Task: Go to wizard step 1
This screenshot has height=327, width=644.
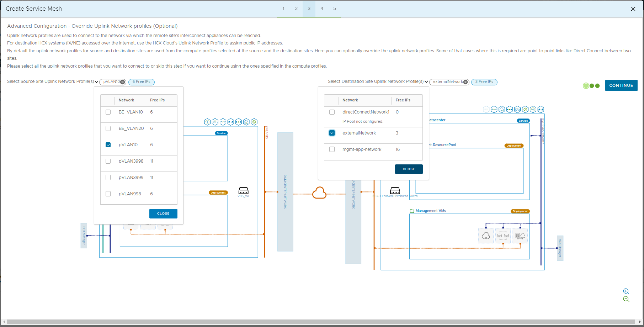Action: 283,9
